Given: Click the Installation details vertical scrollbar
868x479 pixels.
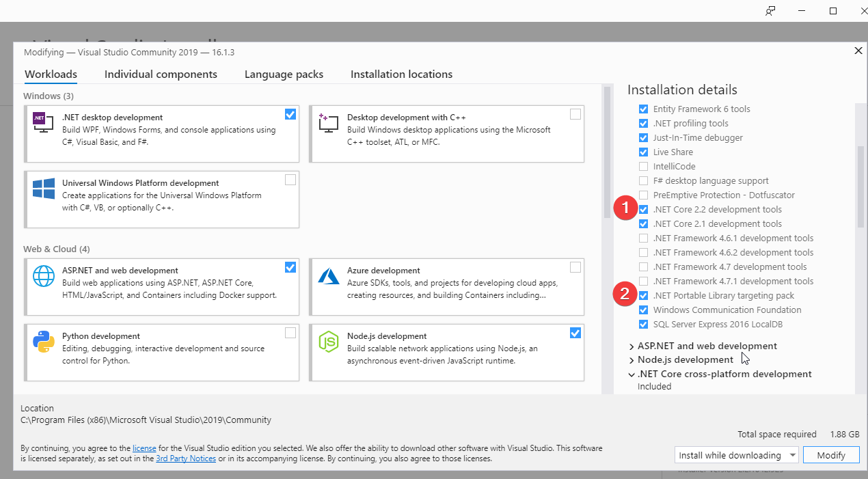Looking at the screenshot, I should point(860,186).
